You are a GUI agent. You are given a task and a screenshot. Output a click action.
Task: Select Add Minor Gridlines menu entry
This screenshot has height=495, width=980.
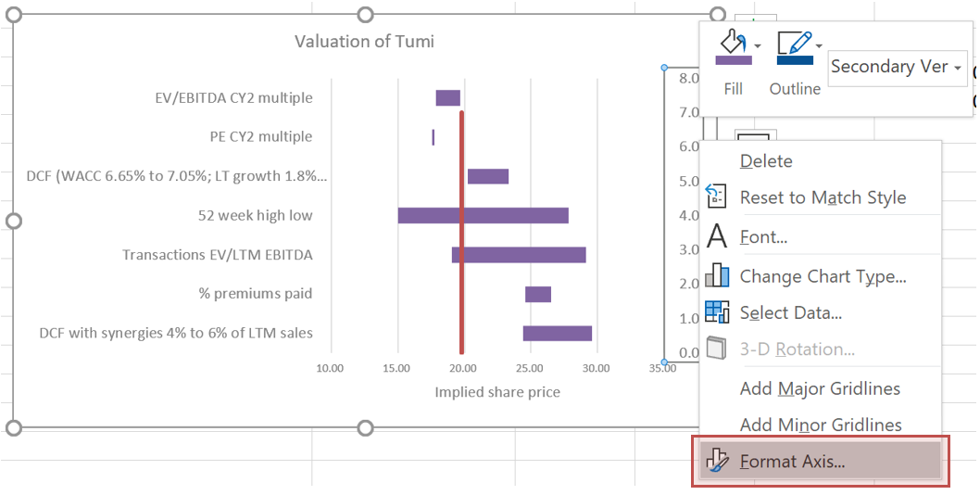pos(820,425)
